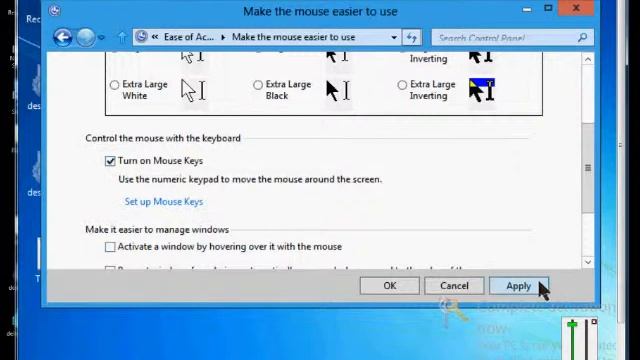Click the double chevron before Ease of Ac...

155,37
